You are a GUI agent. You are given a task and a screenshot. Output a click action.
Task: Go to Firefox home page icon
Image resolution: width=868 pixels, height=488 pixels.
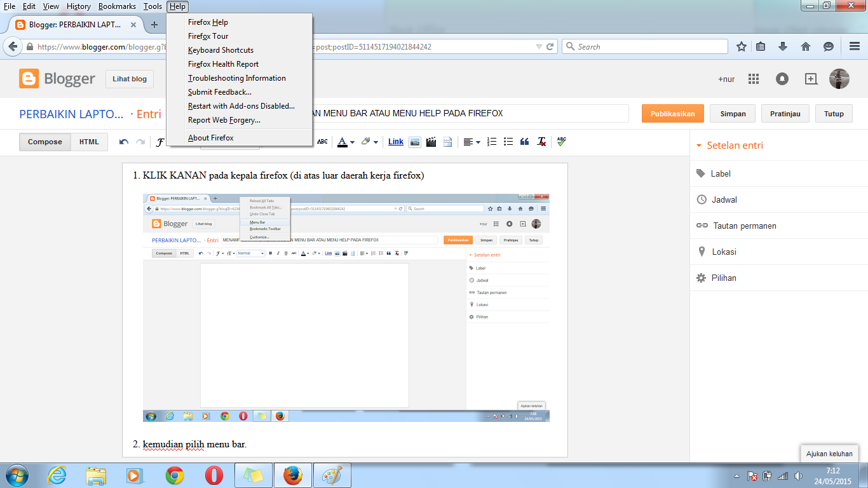click(806, 46)
